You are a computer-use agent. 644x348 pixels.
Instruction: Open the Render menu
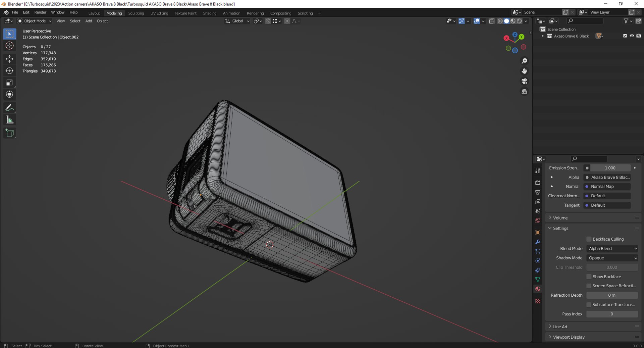tap(40, 12)
